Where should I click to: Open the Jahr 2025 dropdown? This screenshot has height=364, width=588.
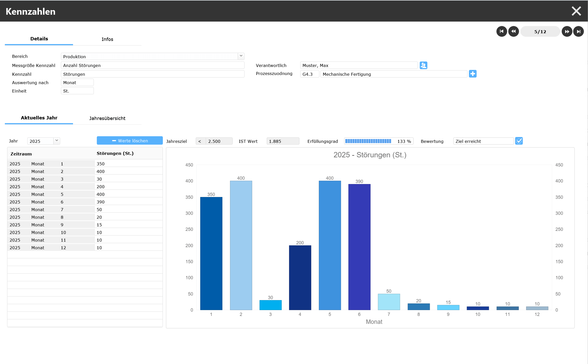57,141
